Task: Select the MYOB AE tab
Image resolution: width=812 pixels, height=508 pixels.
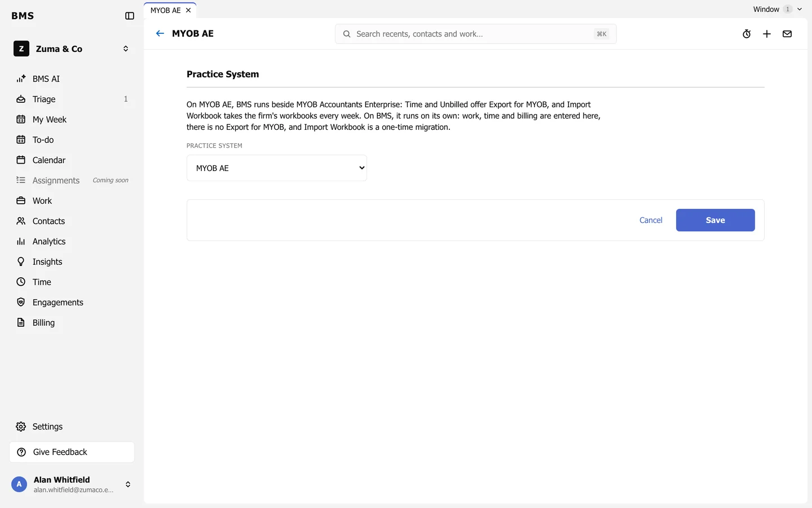Action: click(x=165, y=10)
